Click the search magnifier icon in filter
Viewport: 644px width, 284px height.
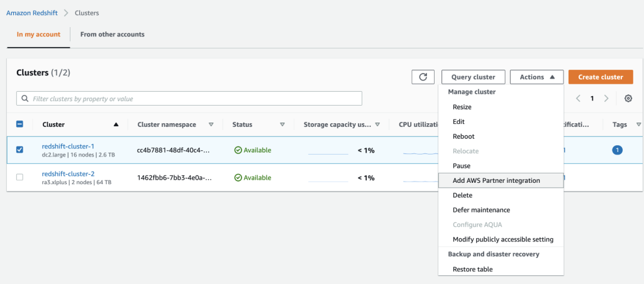click(x=25, y=99)
